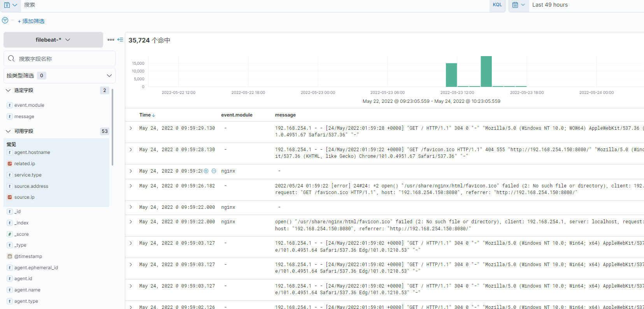
Task: Expand the log row at 09:59:29.130
Action: point(131,128)
